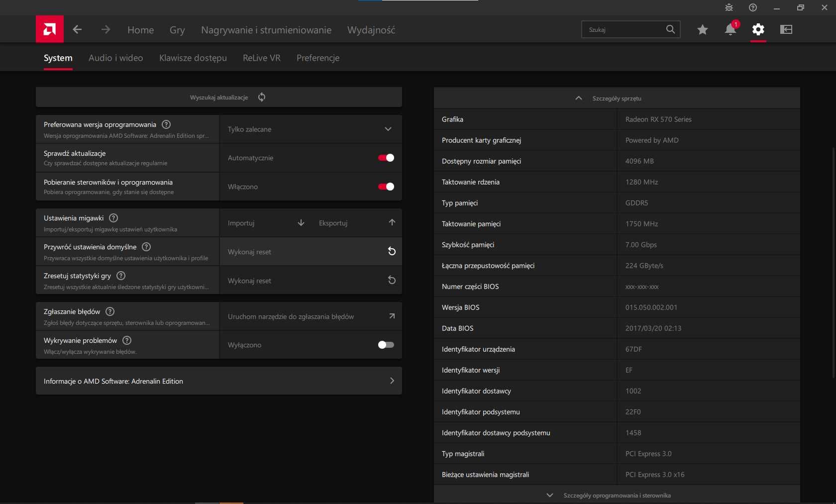The image size is (836, 504).
Task: Switch to Klawisze dostępu tab
Action: coord(193,58)
